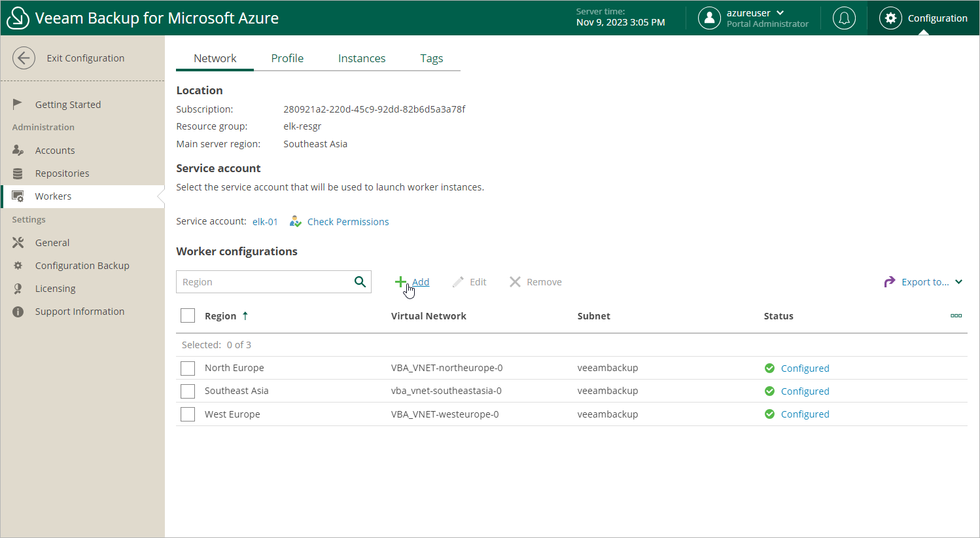Click the sort arrow beside Region
Viewport: 980px width, 538px height.
(x=245, y=315)
